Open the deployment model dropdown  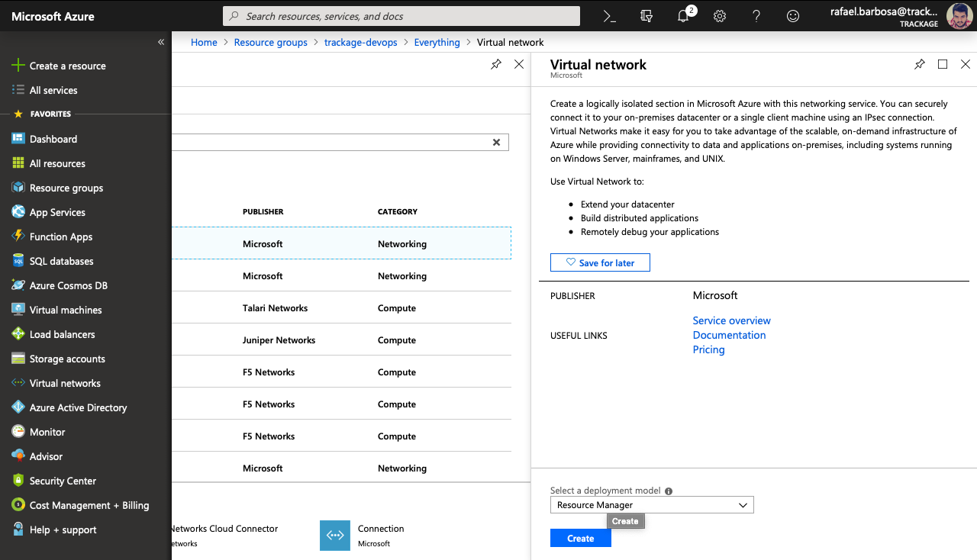tap(652, 505)
